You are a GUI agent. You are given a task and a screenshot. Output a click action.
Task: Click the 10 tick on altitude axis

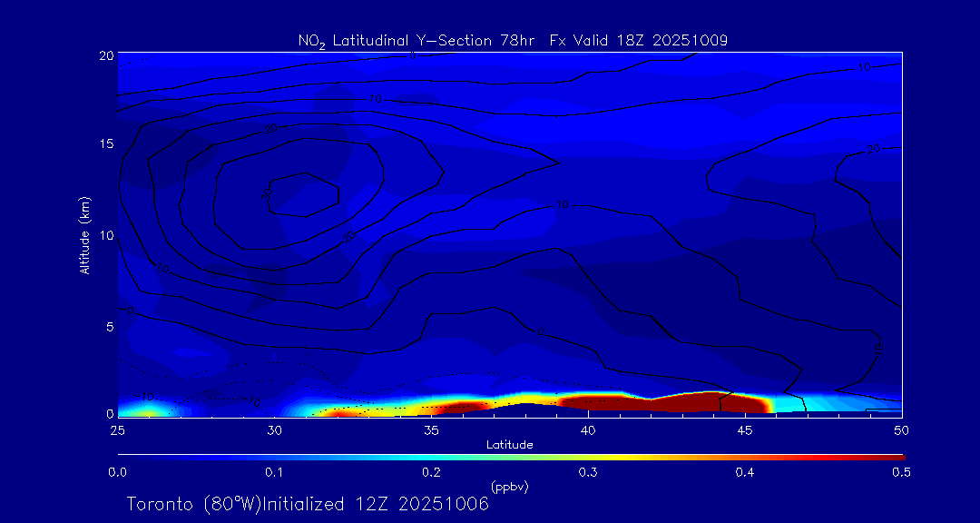(x=105, y=235)
